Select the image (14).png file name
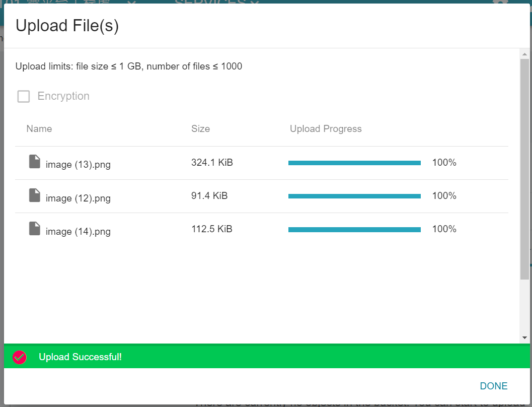The width and height of the screenshot is (532, 407). 78,232
